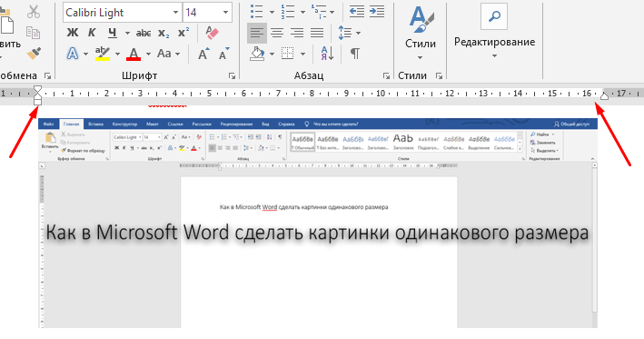This screenshot has height=339, width=644.
Task: Click the left indent square on ruler
Action: 37,102
